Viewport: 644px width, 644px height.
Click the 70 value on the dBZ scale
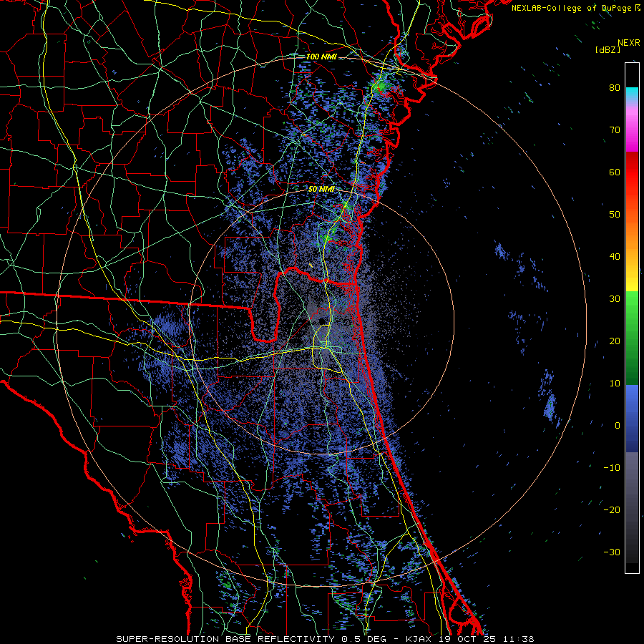(x=615, y=130)
